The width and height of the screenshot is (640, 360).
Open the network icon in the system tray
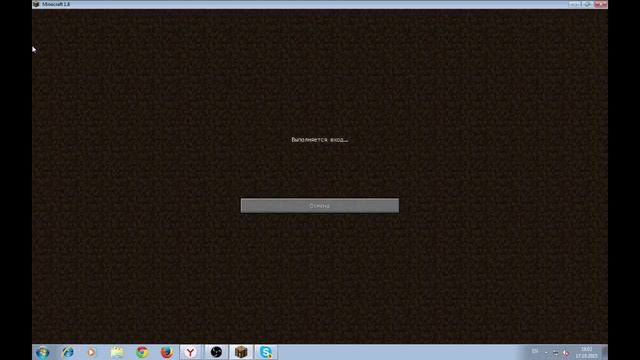556,352
